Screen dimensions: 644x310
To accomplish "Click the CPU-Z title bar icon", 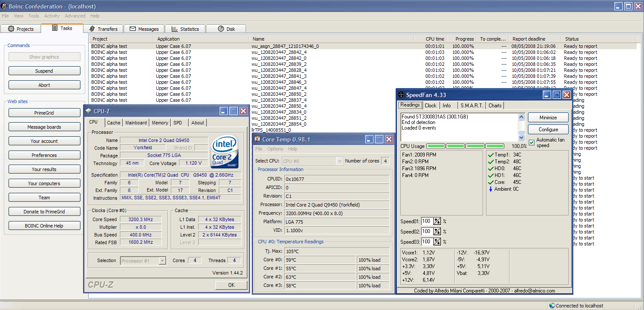I will 89,111.
